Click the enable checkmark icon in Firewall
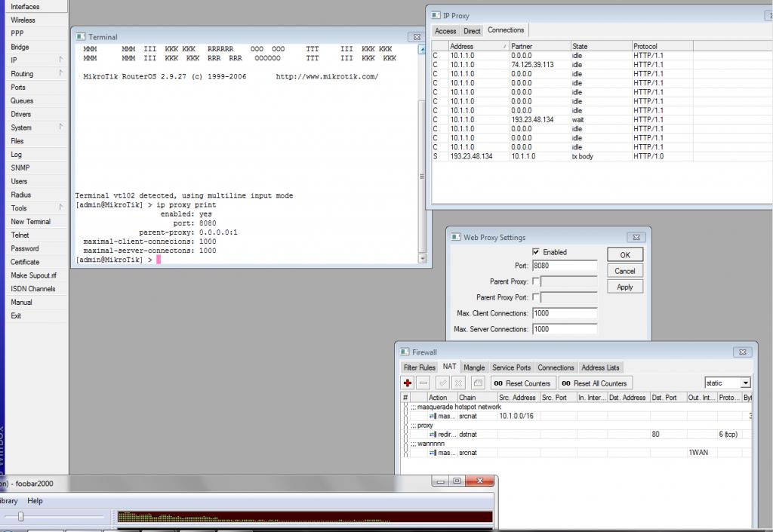 (x=442, y=383)
